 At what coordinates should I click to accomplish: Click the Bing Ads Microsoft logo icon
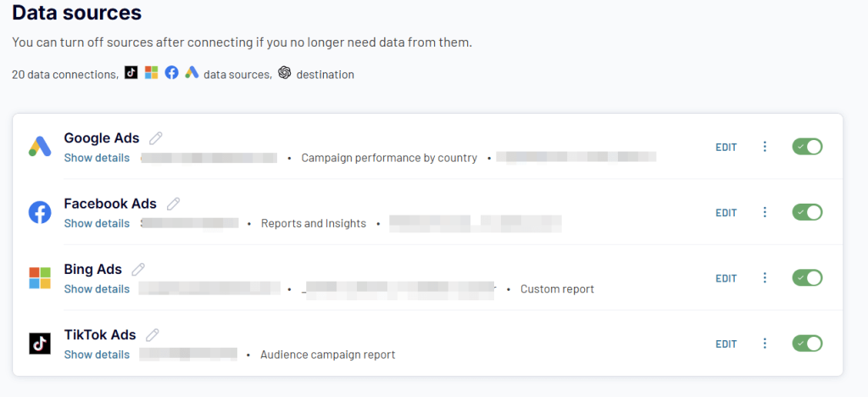(x=40, y=277)
